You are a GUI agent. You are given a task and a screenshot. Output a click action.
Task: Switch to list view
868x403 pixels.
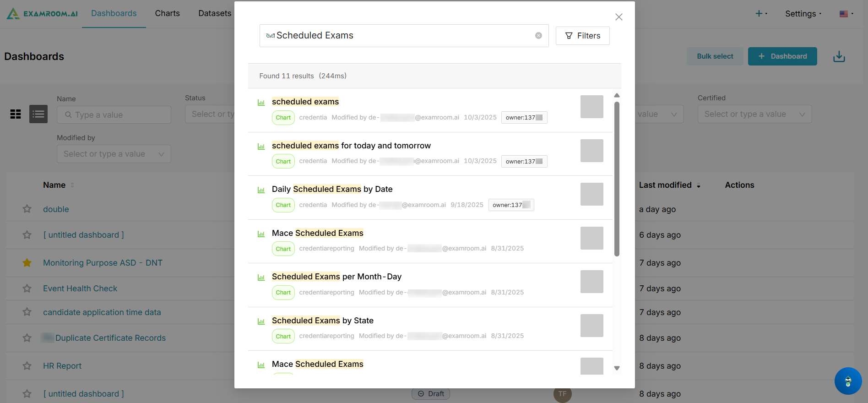pos(38,114)
